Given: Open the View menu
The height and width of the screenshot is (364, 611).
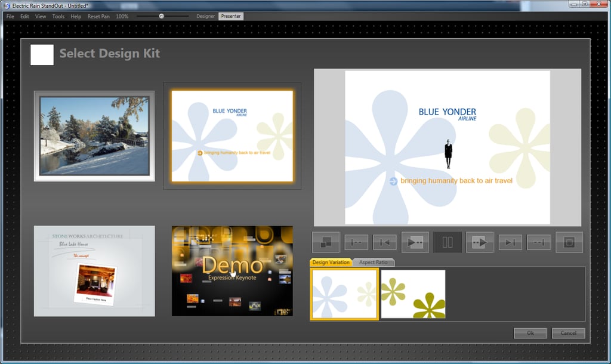Looking at the screenshot, I should [x=41, y=16].
